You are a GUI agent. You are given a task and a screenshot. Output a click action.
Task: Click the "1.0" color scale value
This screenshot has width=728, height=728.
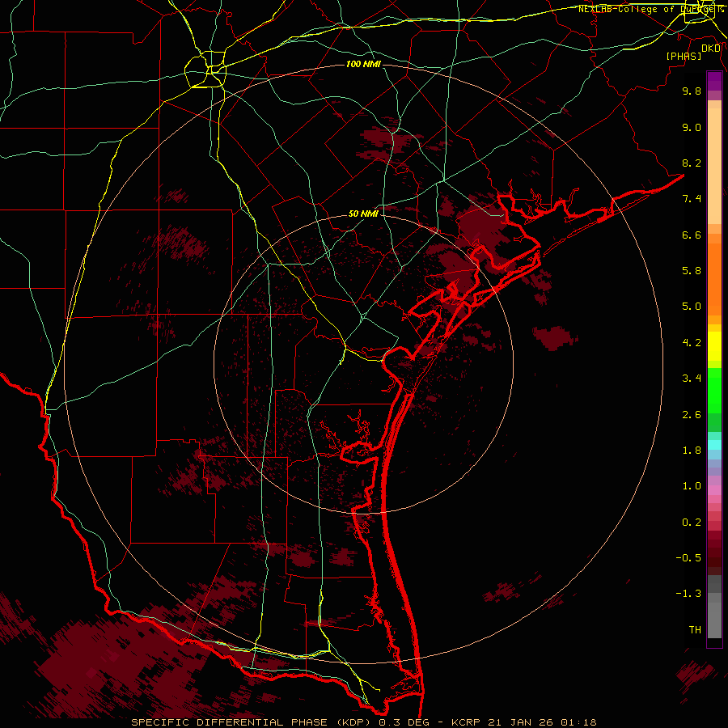[692, 486]
